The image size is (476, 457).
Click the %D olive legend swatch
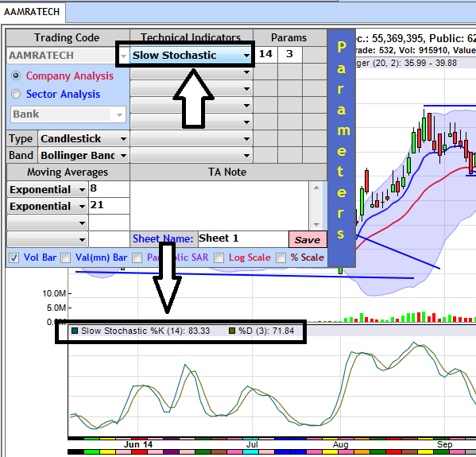coord(232,331)
